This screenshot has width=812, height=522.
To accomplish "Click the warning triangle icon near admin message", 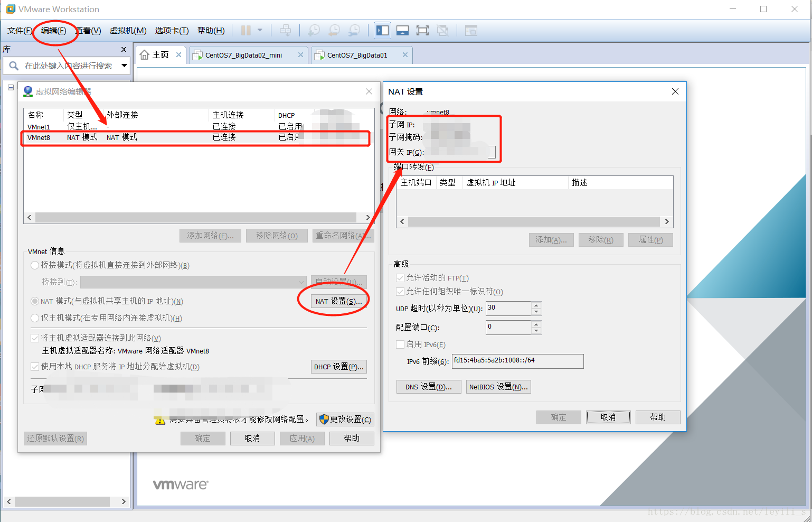I will click(x=160, y=420).
